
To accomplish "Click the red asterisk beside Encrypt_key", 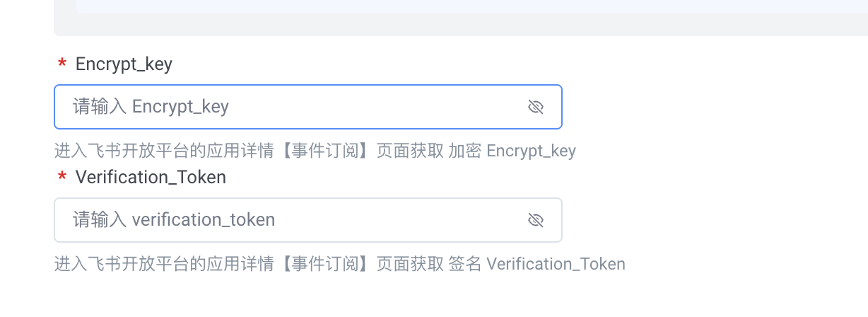I will tap(61, 65).
